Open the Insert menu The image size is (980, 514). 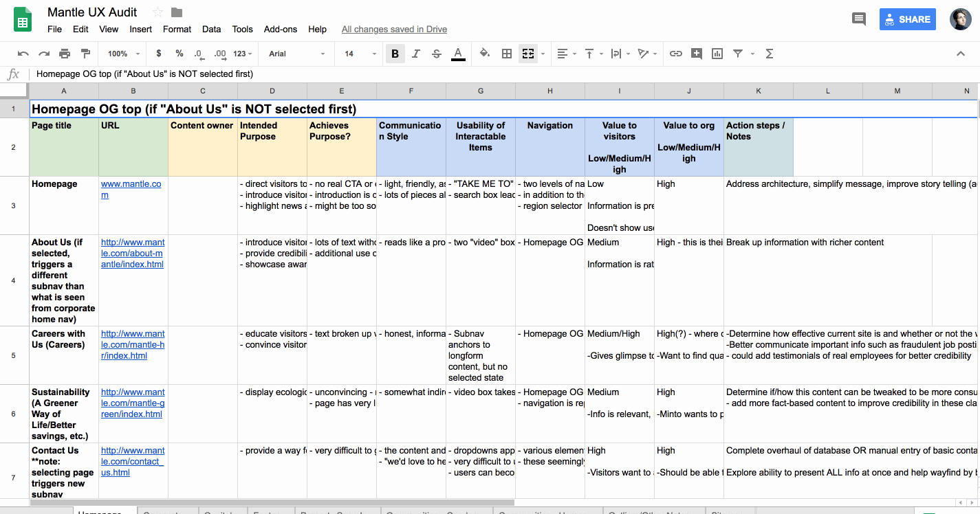[x=141, y=29]
